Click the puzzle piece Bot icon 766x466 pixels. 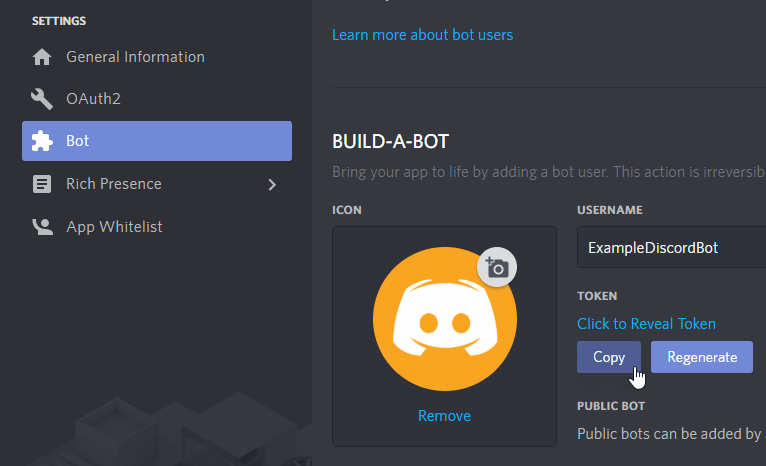click(42, 141)
